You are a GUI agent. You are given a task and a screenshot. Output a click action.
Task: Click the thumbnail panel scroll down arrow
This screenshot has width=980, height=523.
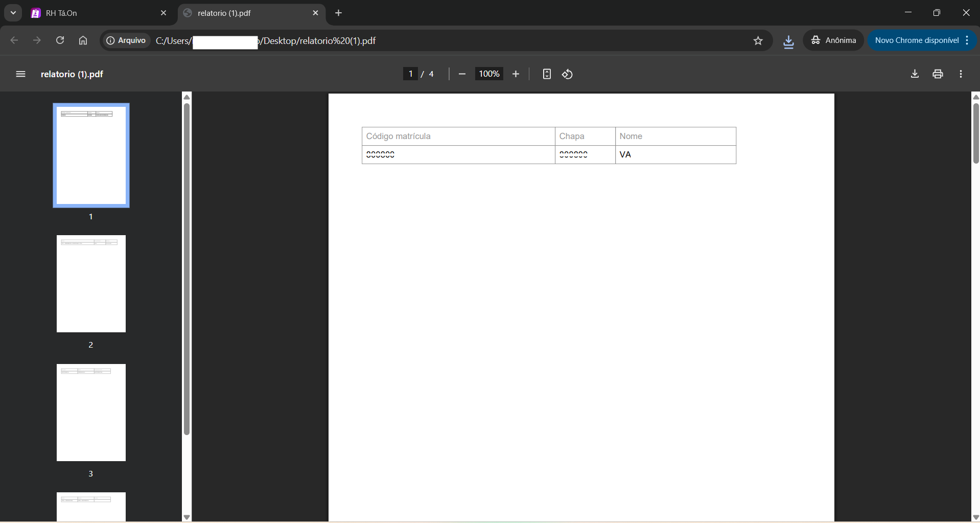click(x=186, y=517)
